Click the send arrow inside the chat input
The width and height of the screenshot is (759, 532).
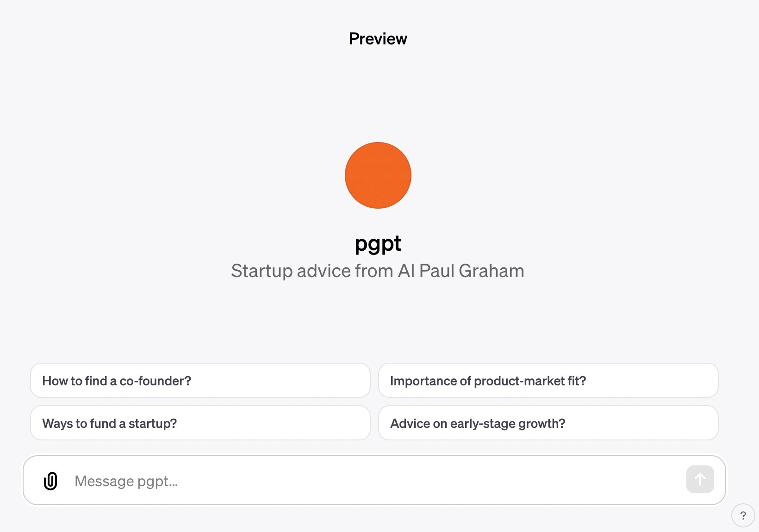(699, 480)
